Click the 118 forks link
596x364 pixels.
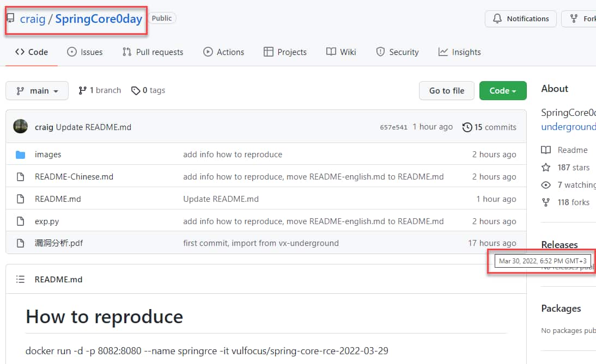(x=573, y=202)
